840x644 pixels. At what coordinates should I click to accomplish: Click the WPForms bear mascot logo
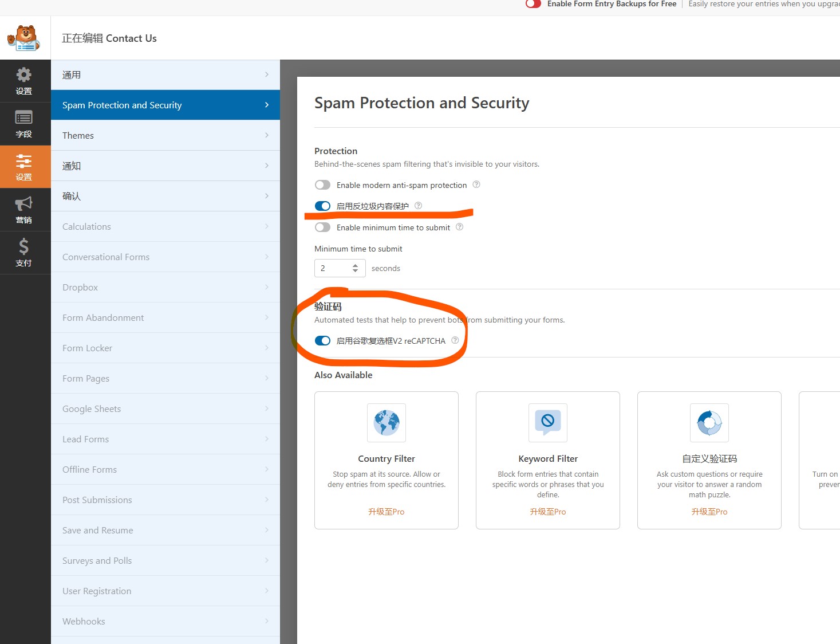(24, 38)
